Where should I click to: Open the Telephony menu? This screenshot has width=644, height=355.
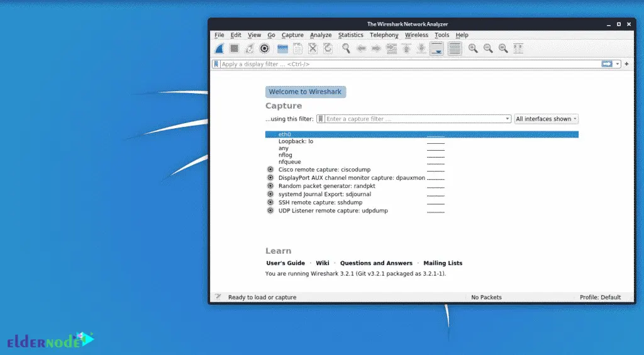tap(384, 35)
